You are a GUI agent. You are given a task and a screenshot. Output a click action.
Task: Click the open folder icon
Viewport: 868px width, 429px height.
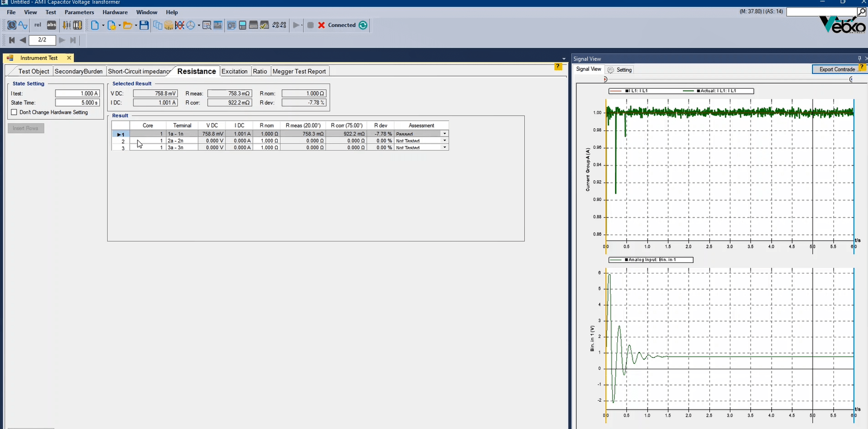click(x=127, y=25)
